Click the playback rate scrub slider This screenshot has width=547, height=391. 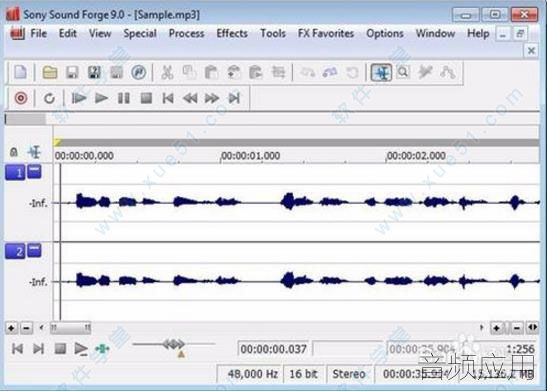click(173, 344)
